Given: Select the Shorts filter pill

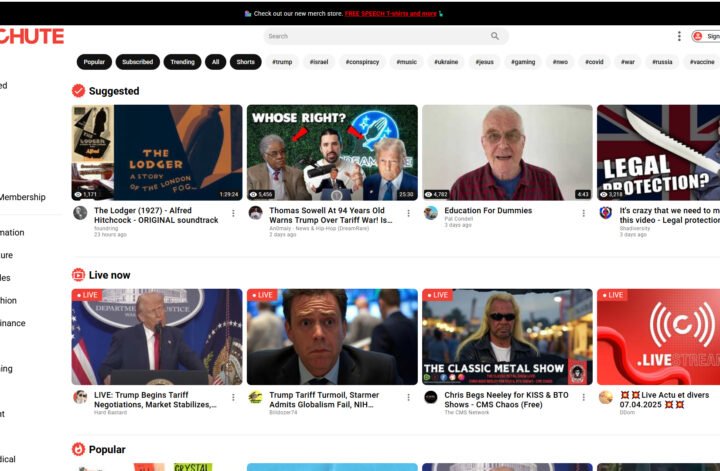Looking at the screenshot, I should pyautogui.click(x=246, y=62).
